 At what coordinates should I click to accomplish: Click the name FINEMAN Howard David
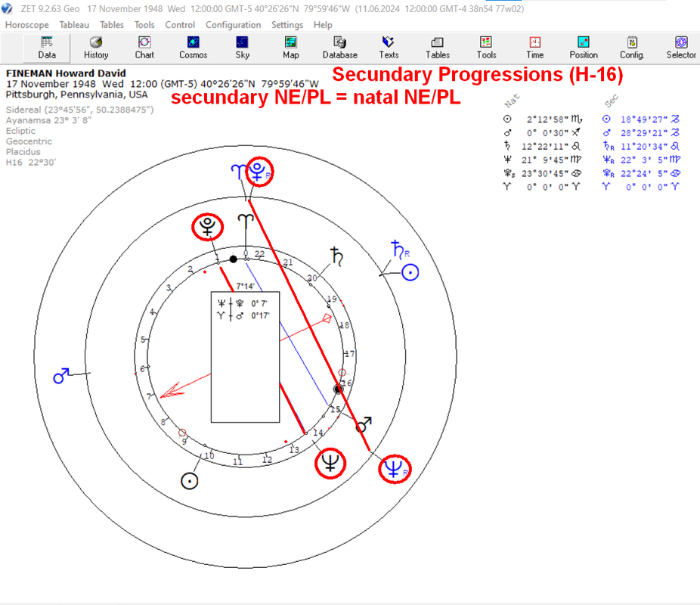[66, 73]
